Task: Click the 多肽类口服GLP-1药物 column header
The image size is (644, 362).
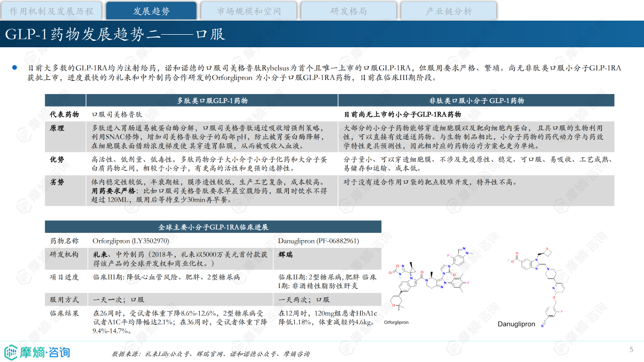Action: [x=212, y=101]
